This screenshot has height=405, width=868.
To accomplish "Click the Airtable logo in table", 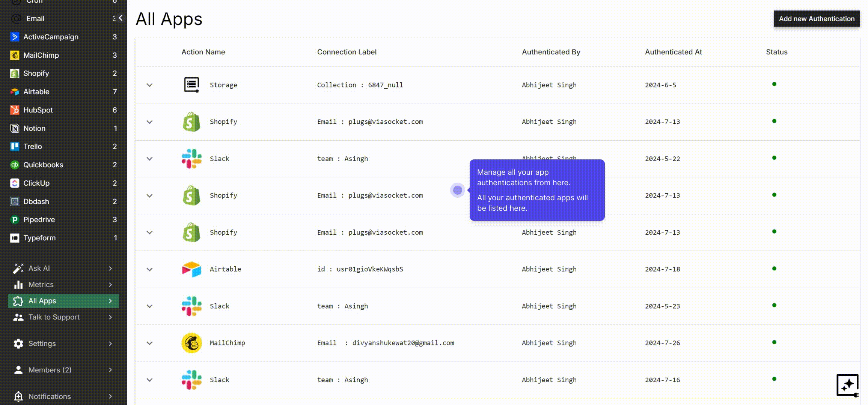I will point(191,269).
